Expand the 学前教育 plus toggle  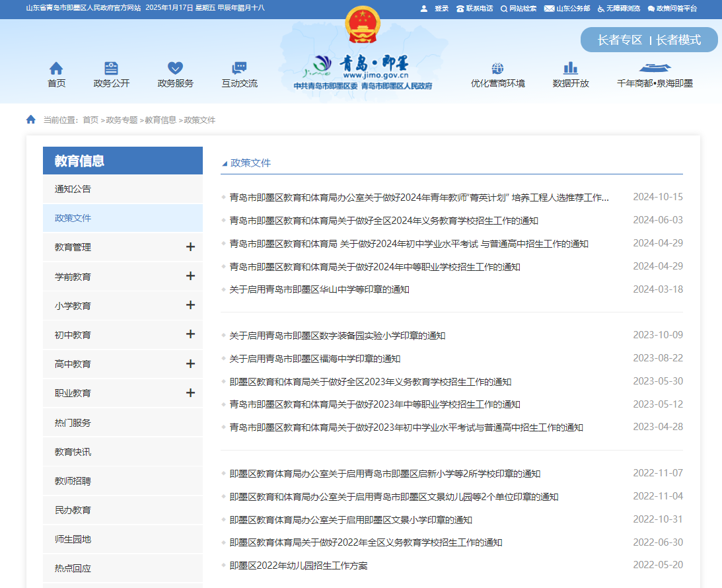pyautogui.click(x=190, y=276)
